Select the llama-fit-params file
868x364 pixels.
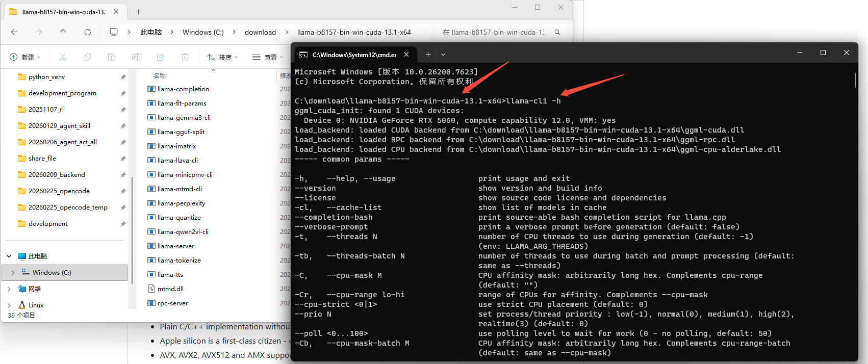pos(182,103)
